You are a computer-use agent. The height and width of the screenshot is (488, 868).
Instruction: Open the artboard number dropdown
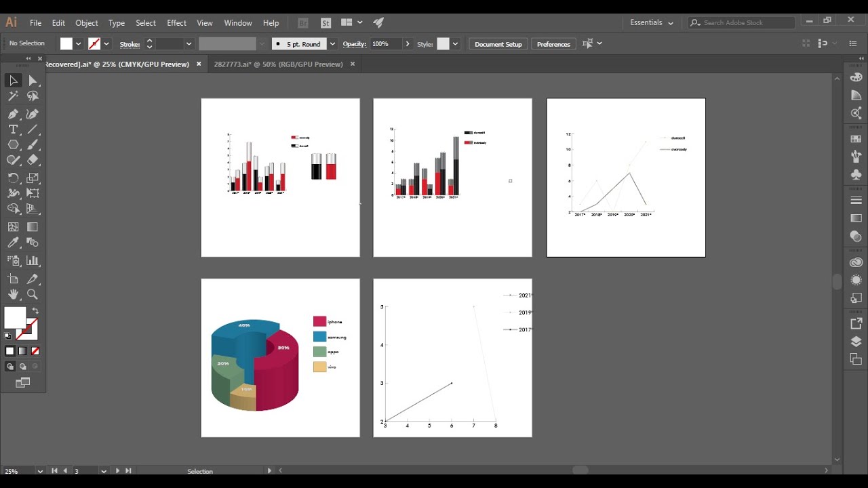(104, 471)
